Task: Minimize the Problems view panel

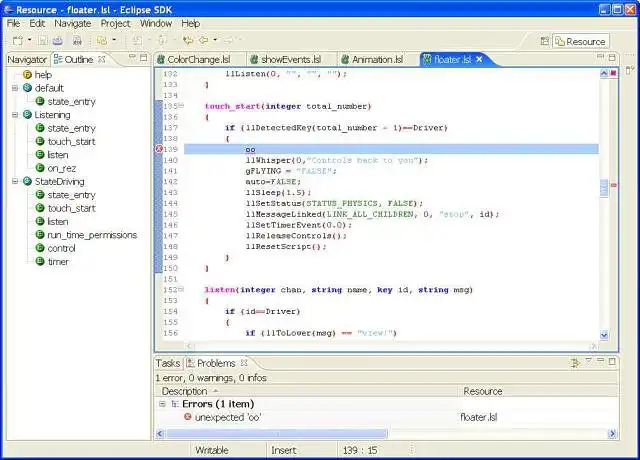Action: point(600,361)
